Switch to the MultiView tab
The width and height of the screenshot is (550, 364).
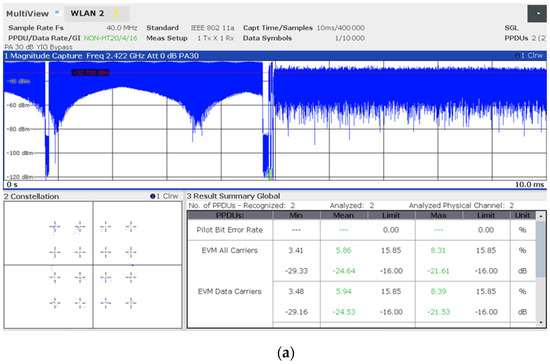click(27, 14)
